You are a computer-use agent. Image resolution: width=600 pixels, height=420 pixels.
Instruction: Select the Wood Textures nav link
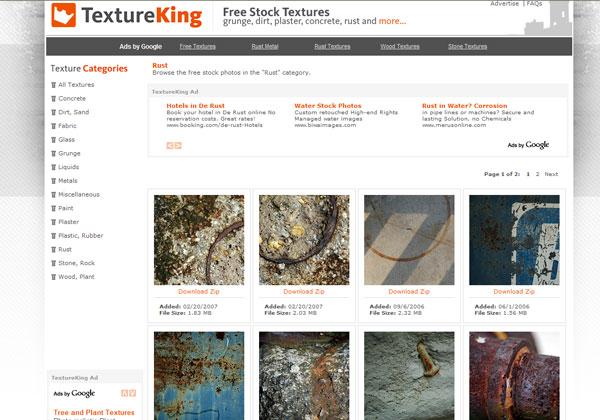(x=400, y=46)
